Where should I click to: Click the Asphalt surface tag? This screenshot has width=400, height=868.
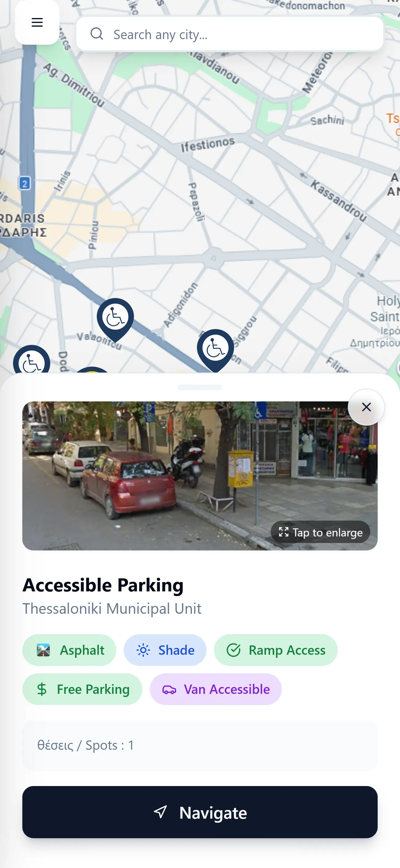(69, 650)
